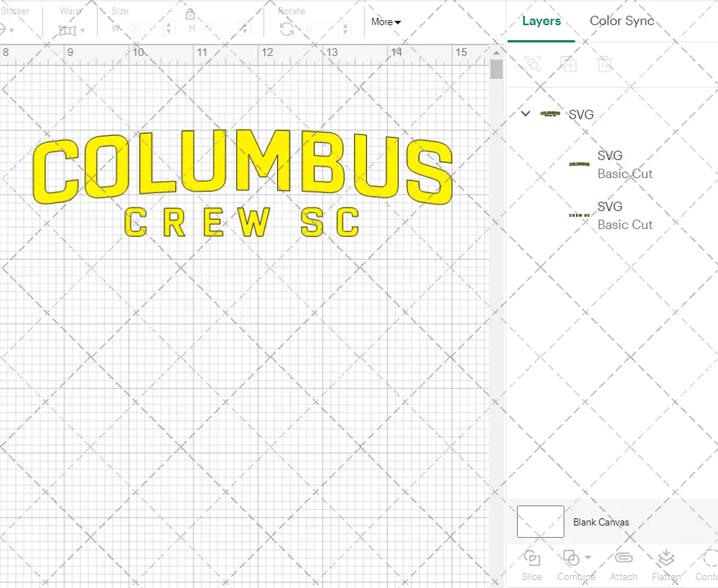Switch to the Layers tab

pyautogui.click(x=541, y=21)
